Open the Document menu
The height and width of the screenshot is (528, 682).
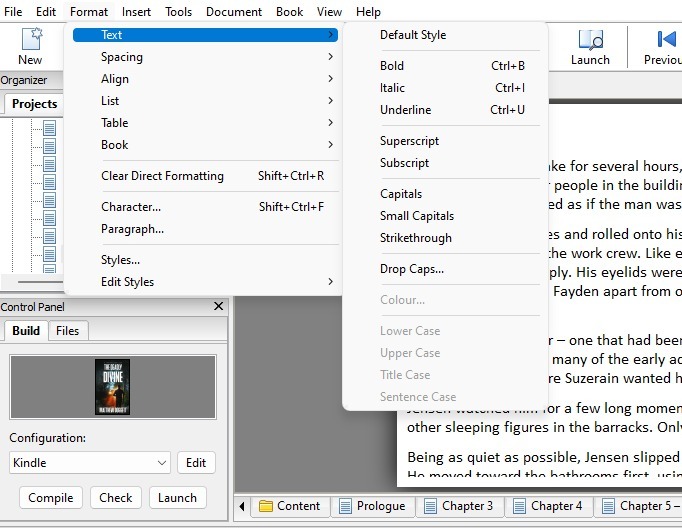234,12
